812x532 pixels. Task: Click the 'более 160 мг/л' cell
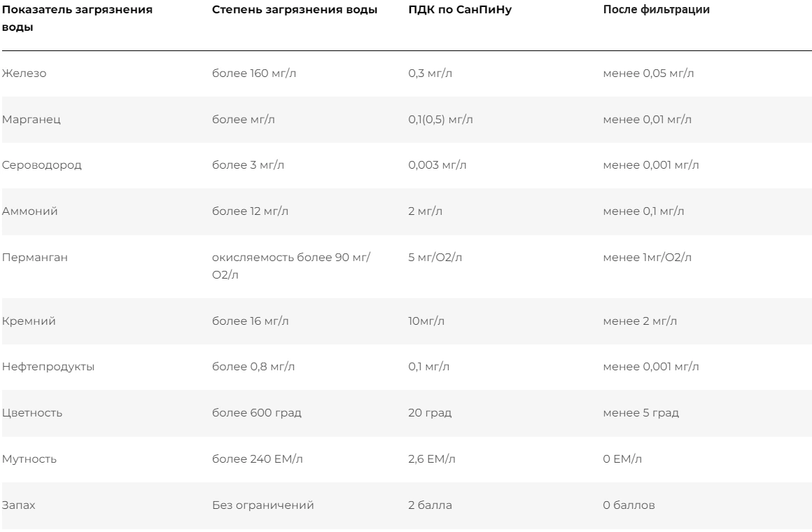click(250, 74)
